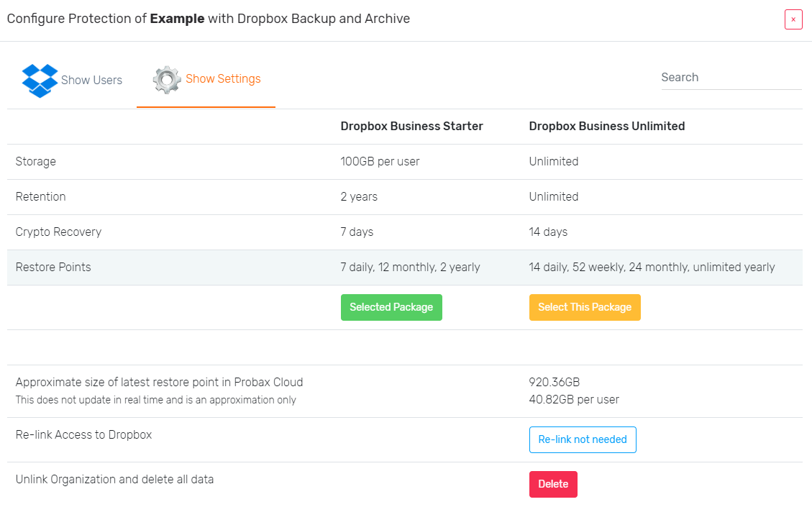Click the Unlimited value in Retention row
This screenshot has width=812, height=525.
tap(554, 197)
